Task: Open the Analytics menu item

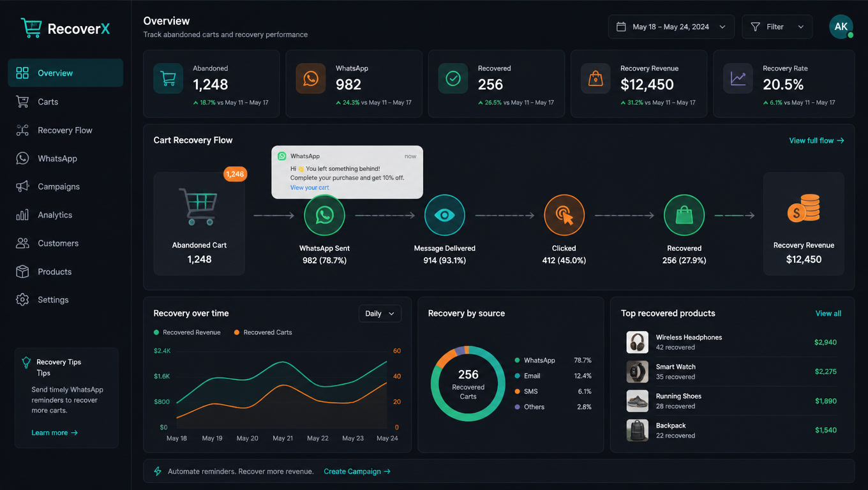Action: [65, 215]
